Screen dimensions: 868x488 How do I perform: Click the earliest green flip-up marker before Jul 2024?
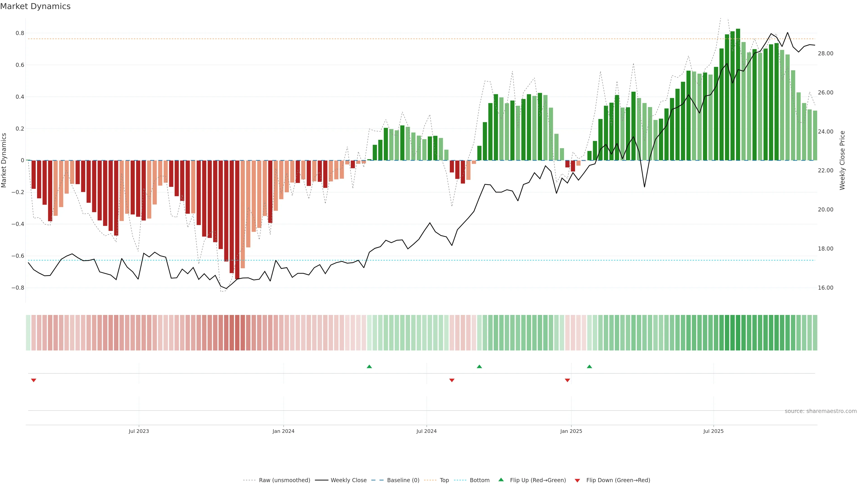click(x=369, y=366)
